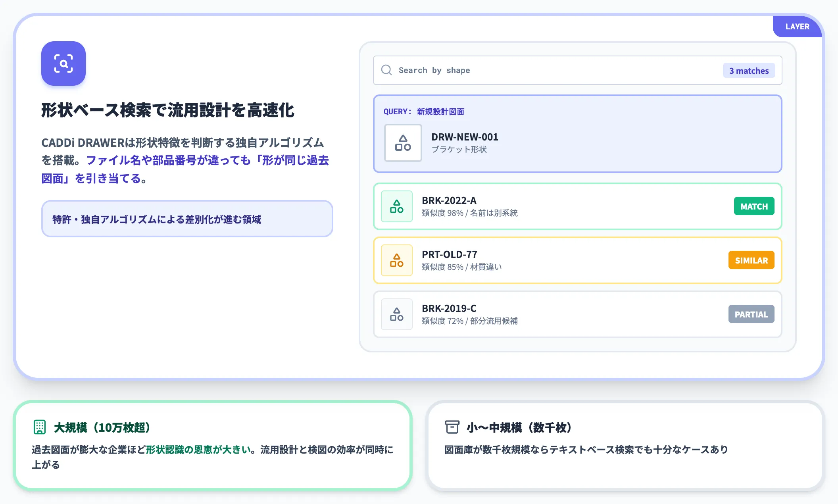Click the 形状認識の恩恵が大きい green text

click(x=198, y=450)
